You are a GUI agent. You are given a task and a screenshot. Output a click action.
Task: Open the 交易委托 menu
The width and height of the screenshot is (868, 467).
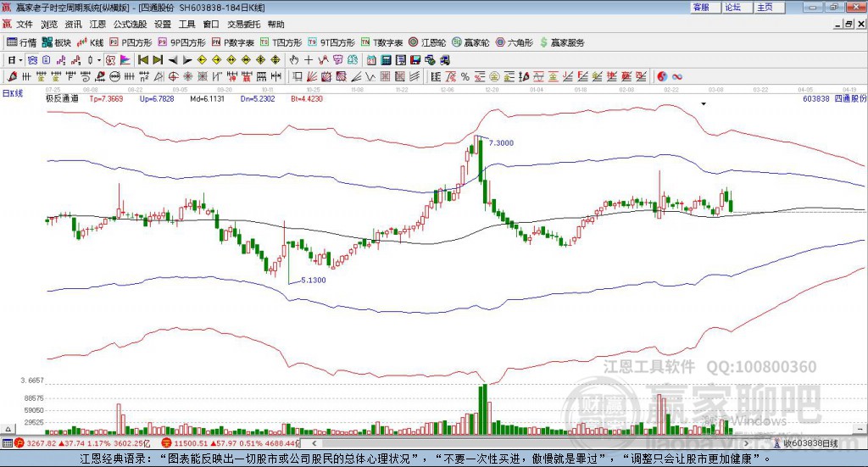(x=243, y=25)
